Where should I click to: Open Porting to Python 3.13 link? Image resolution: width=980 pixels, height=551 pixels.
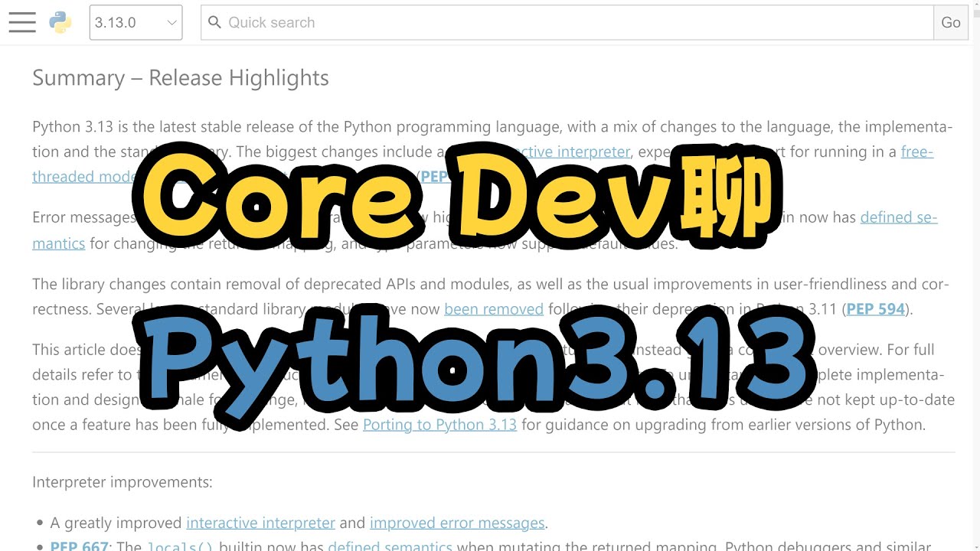(x=439, y=424)
